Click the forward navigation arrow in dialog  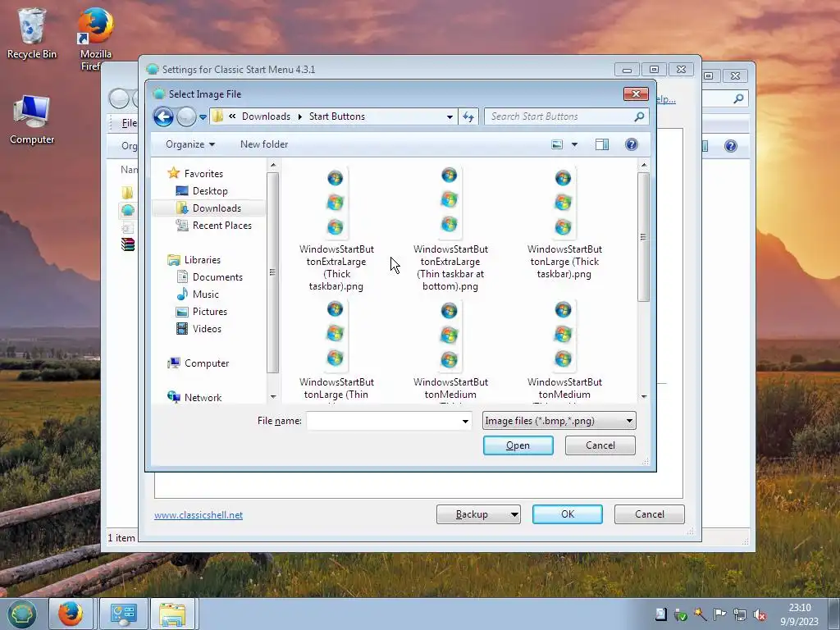186,116
